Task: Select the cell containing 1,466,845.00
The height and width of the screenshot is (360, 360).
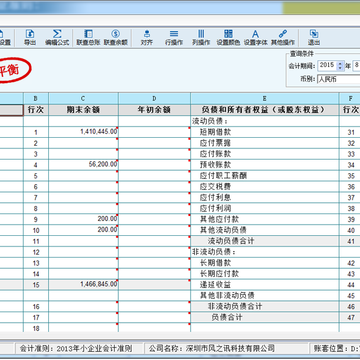Action: point(83,284)
